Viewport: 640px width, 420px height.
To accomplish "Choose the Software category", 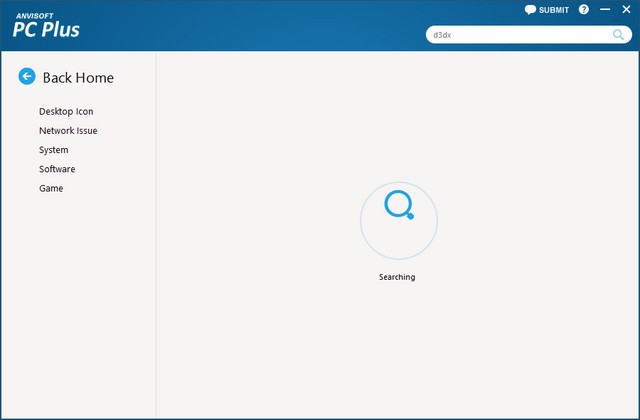I will (x=57, y=169).
